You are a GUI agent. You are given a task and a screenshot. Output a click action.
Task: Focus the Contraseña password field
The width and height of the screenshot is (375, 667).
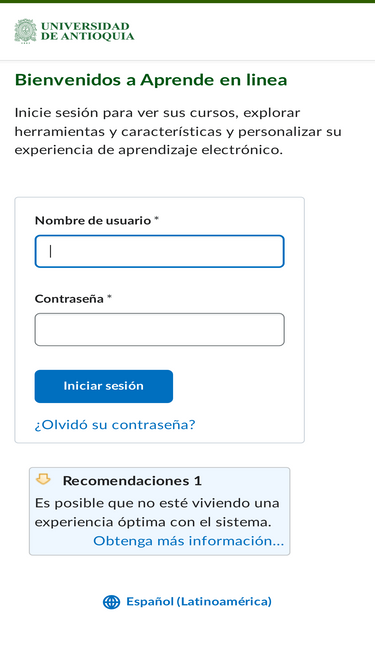coord(159,330)
